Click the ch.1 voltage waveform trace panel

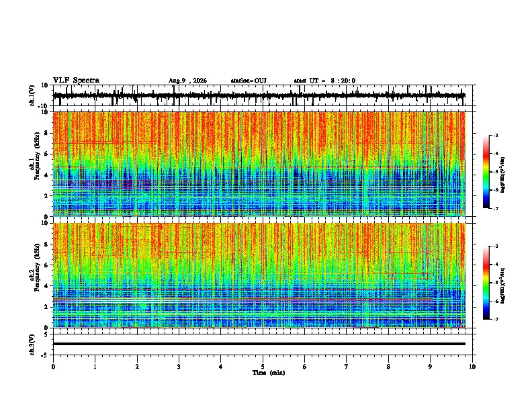coord(264,95)
